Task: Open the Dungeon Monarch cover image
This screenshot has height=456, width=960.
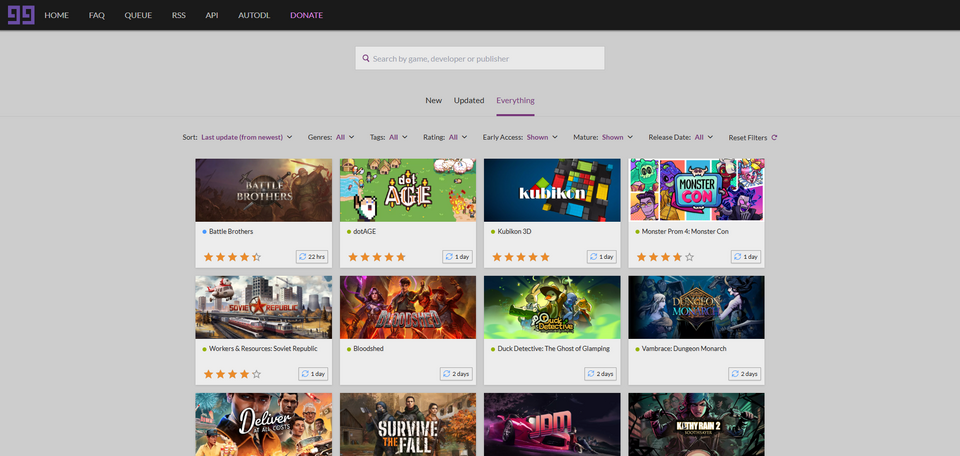Action: click(697, 307)
